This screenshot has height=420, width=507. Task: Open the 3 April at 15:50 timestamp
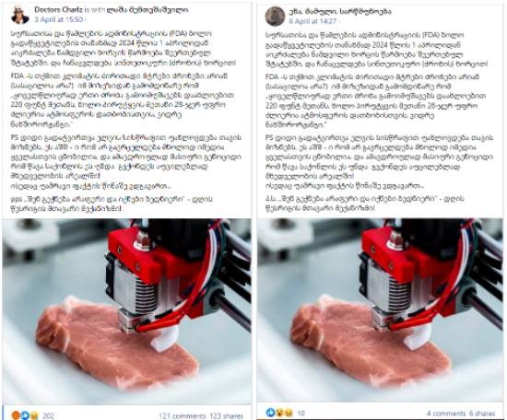click(59, 19)
